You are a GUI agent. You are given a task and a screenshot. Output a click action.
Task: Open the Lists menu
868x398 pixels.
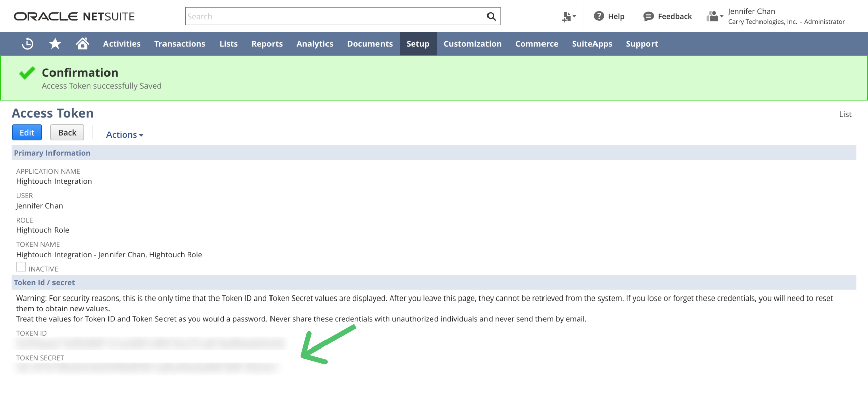coord(229,44)
